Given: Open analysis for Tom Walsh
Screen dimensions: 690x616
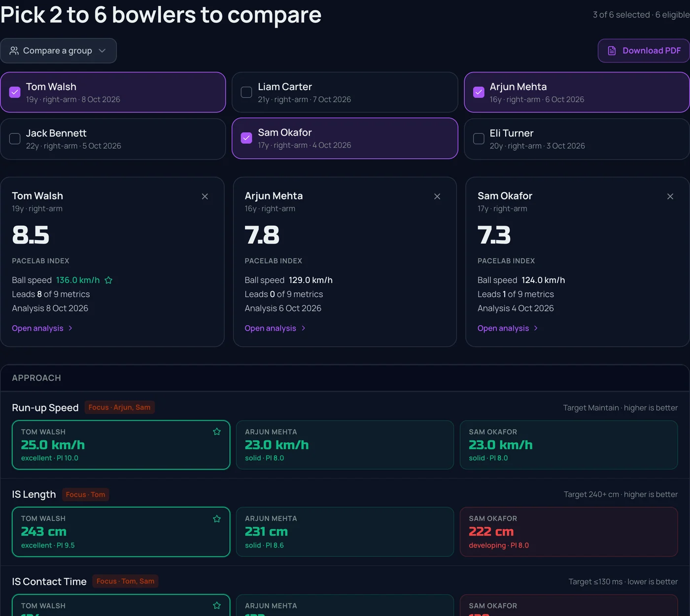Looking at the screenshot, I should pyautogui.click(x=42, y=328).
